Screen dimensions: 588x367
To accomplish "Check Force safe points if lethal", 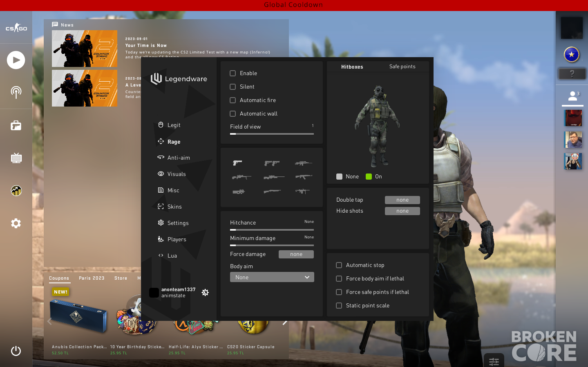I will click(339, 292).
